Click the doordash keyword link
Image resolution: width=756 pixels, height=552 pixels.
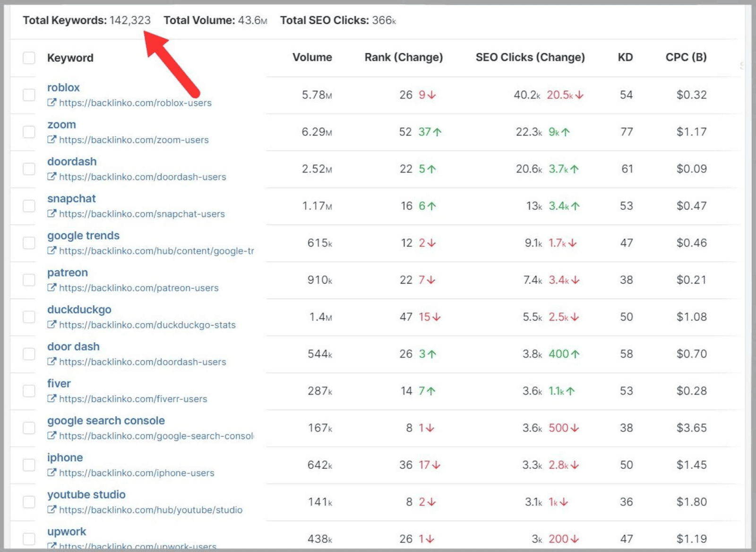pyautogui.click(x=72, y=161)
